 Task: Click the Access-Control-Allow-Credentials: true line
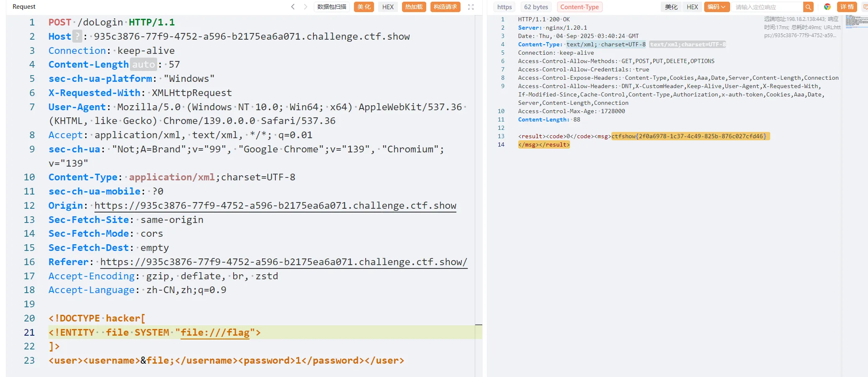pyautogui.click(x=584, y=69)
